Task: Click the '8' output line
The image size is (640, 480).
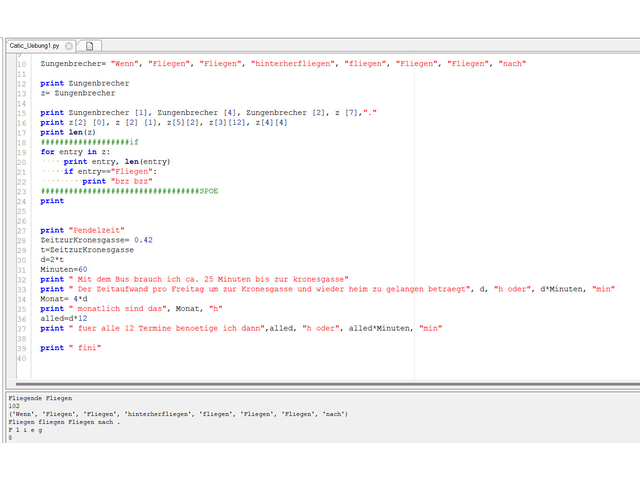Action: (10, 438)
